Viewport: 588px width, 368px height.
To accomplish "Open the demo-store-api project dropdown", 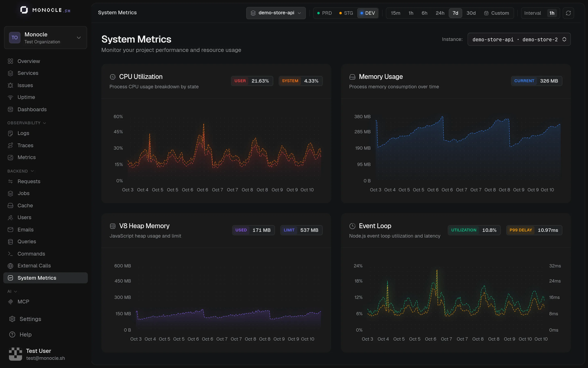I will coord(276,13).
